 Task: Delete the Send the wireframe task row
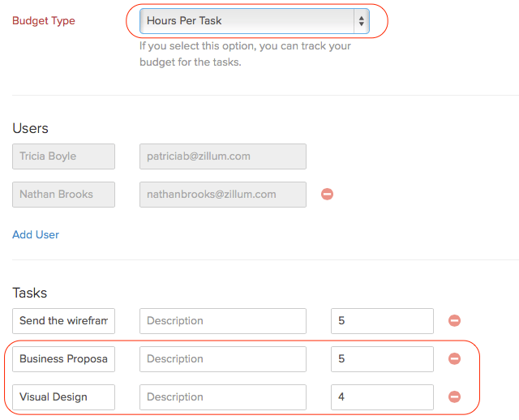point(454,321)
